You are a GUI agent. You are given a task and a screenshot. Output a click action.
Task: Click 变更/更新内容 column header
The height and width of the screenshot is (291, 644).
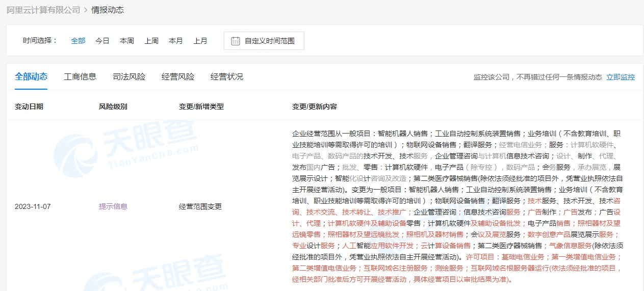tap(315, 107)
